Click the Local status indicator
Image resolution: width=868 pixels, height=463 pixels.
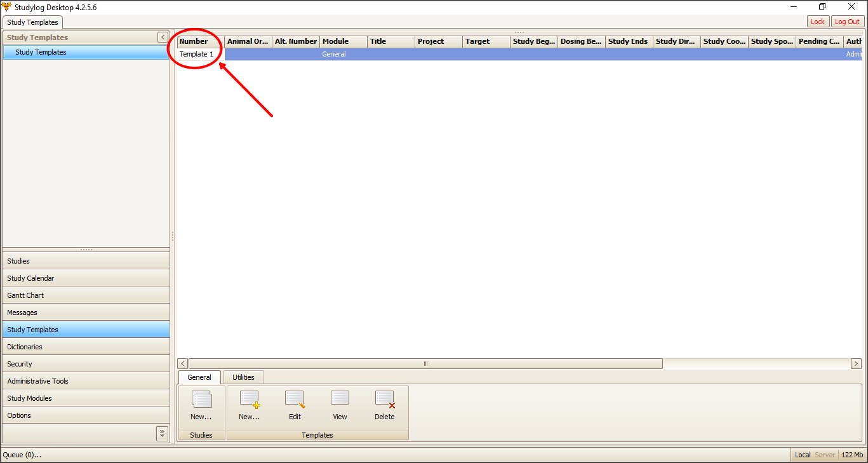click(803, 455)
